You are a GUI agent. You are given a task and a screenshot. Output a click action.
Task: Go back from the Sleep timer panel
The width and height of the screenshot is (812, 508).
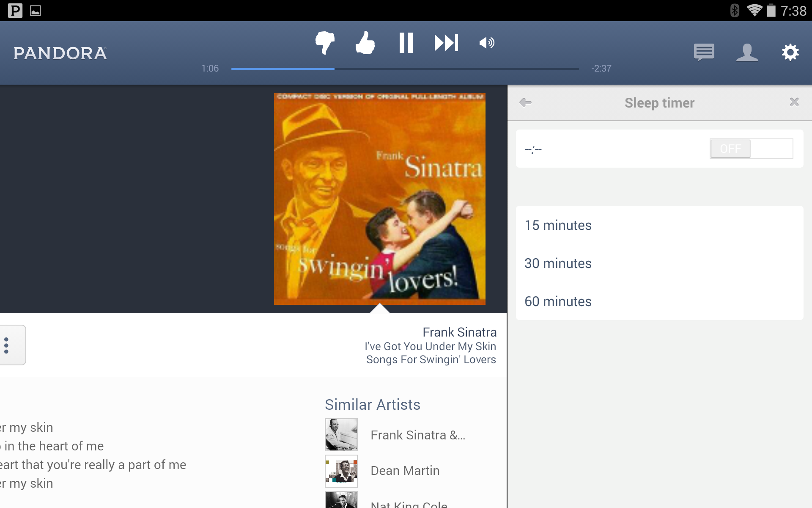click(x=526, y=102)
